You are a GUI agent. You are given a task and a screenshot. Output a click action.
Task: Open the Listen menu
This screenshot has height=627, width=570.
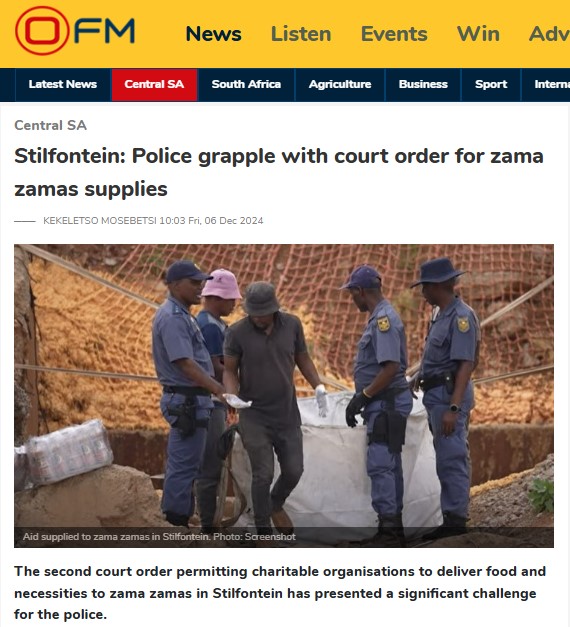(x=301, y=34)
